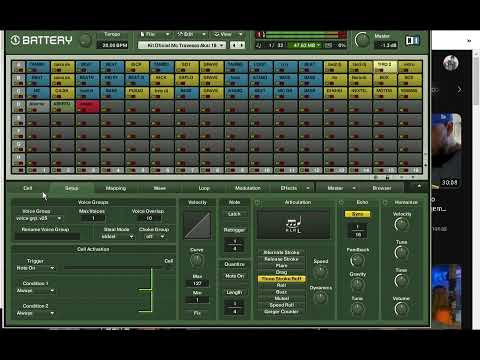Screen dimensions: 480x360
Task: Select row E header in cell matrix
Action: pyautogui.click(x=19, y=120)
